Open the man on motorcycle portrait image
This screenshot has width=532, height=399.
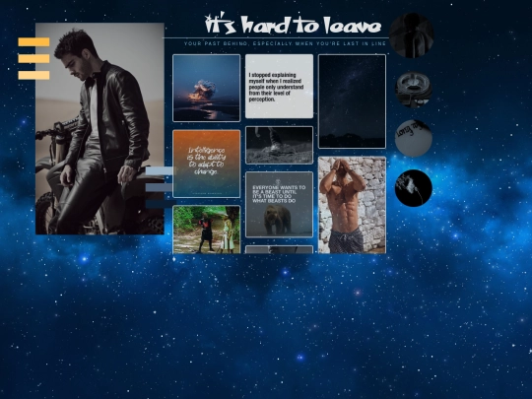pos(100,129)
